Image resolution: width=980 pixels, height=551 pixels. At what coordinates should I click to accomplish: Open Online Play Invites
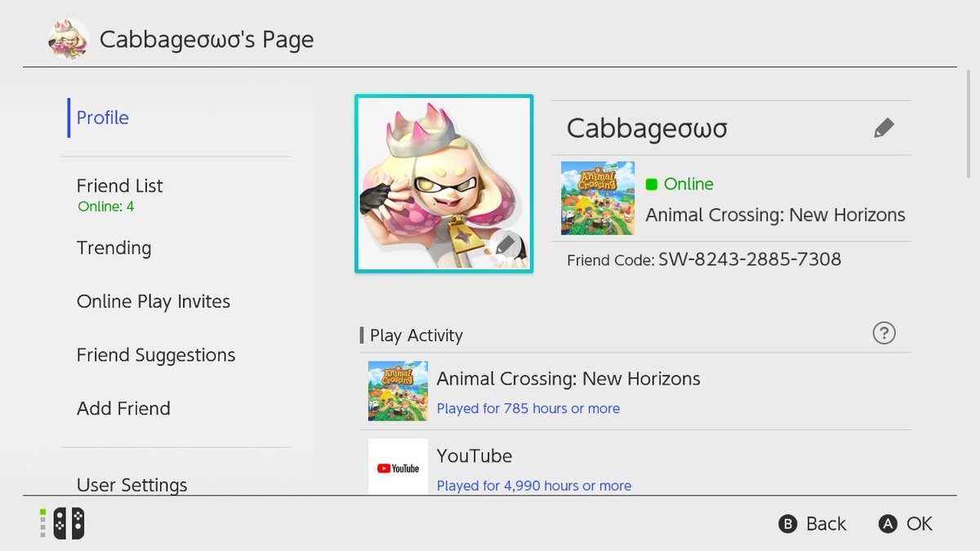(154, 302)
